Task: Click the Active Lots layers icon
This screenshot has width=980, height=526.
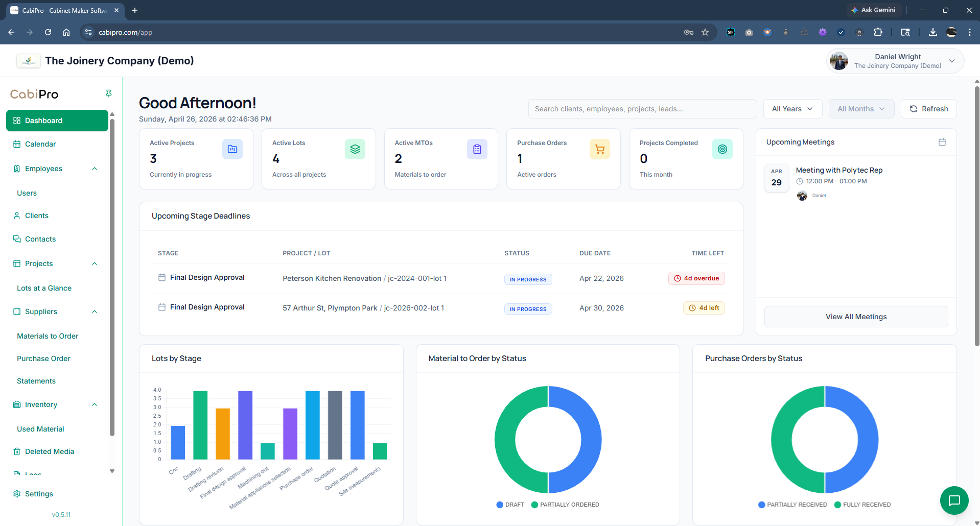Action: 355,149
